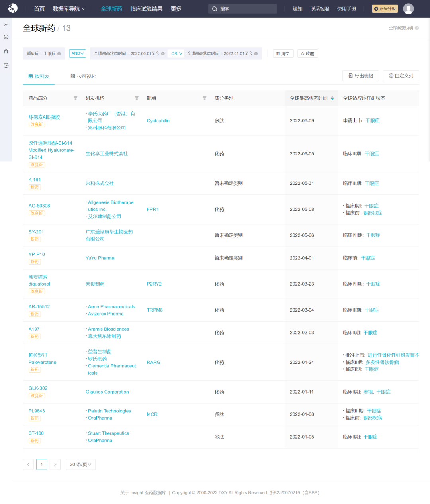Viewport: 430px width, 504px height.
Task: Click the user avatar icon
Action: [408, 8]
